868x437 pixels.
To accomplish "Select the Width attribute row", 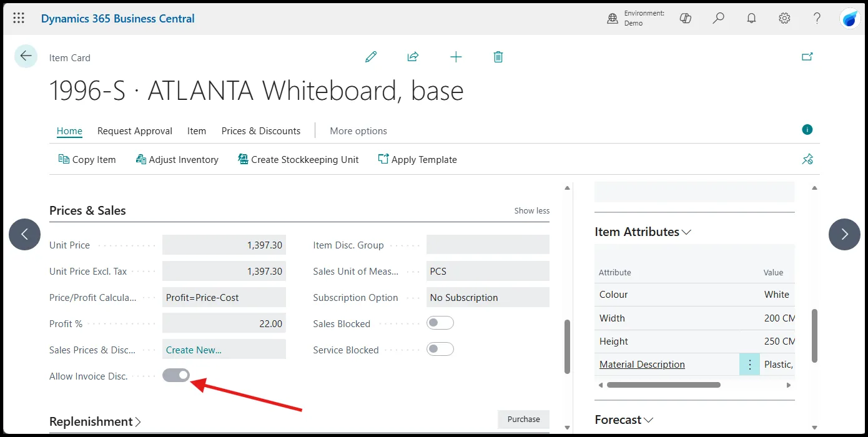I will pyautogui.click(x=694, y=318).
